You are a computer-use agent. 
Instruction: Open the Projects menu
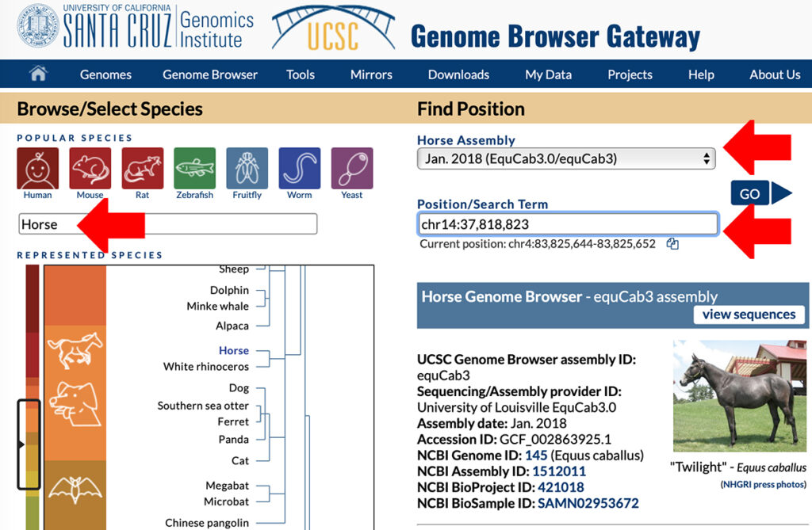(630, 74)
